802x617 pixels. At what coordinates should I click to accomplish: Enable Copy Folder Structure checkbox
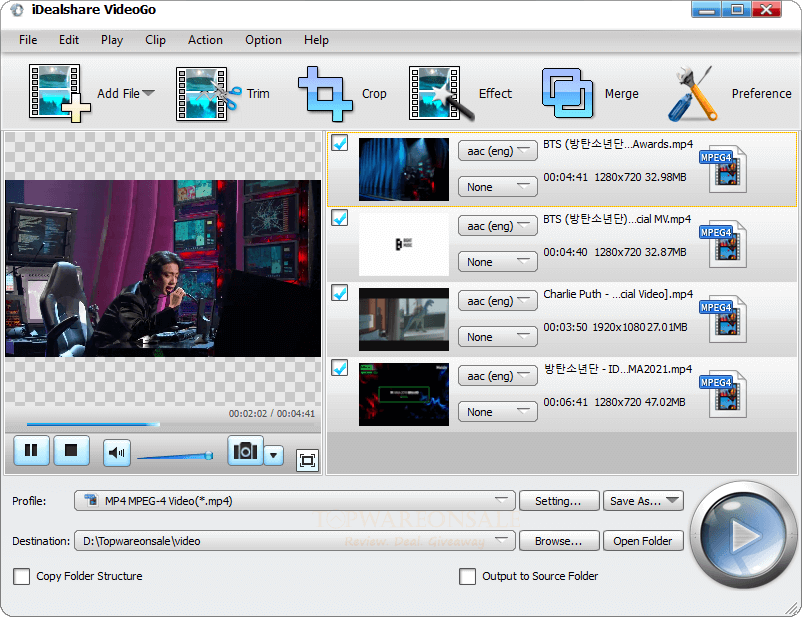[x=21, y=576]
